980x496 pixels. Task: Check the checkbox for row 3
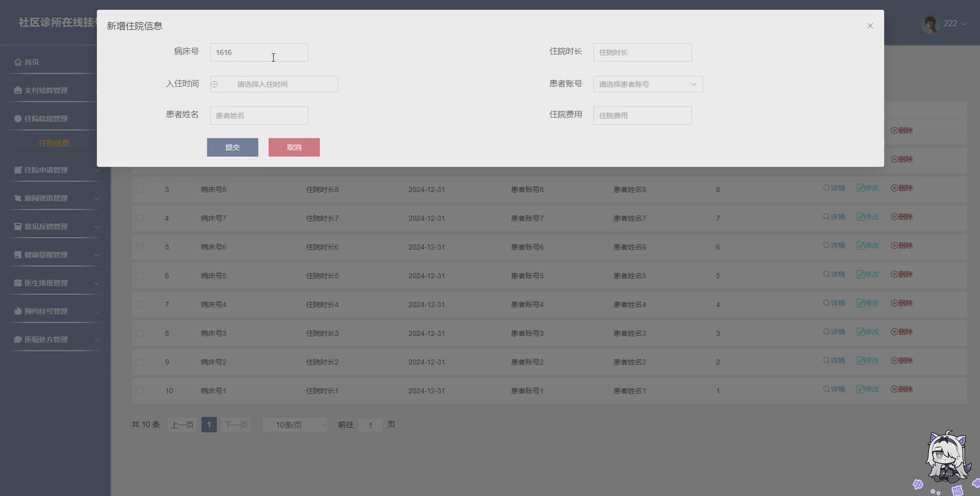[x=140, y=190]
